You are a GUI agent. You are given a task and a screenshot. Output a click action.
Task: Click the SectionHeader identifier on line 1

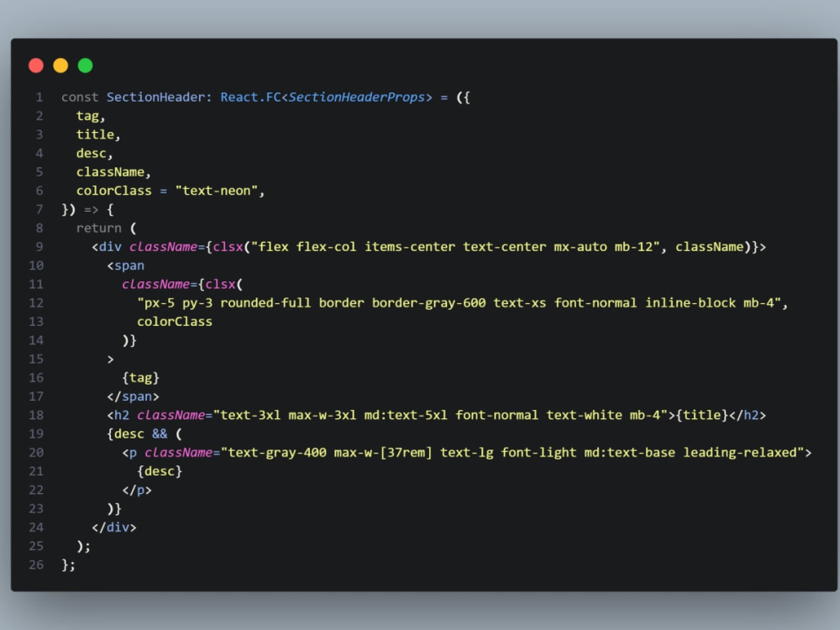point(155,97)
